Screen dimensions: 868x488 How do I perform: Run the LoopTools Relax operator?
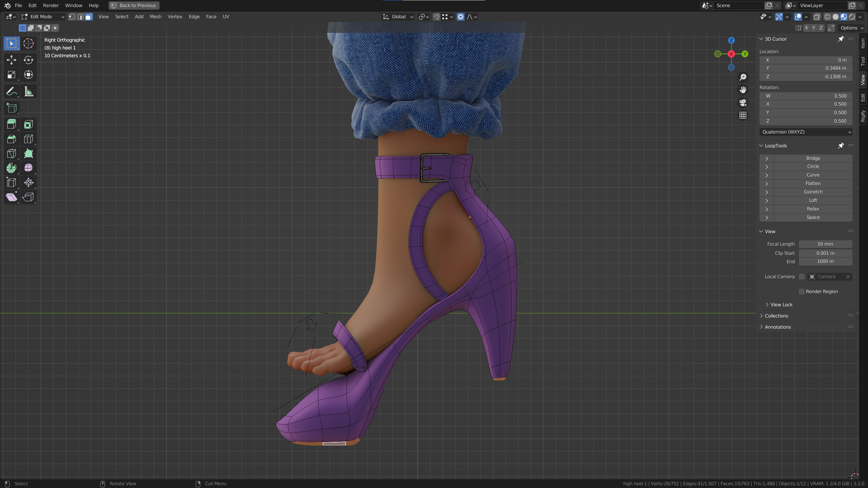pyautogui.click(x=813, y=209)
